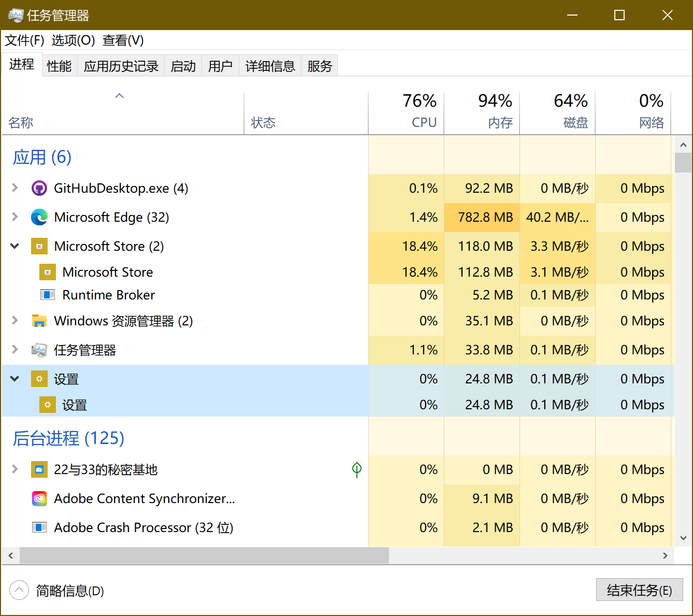
Task: Collapse the Microsoft Store (2) group
Action: click(15, 246)
